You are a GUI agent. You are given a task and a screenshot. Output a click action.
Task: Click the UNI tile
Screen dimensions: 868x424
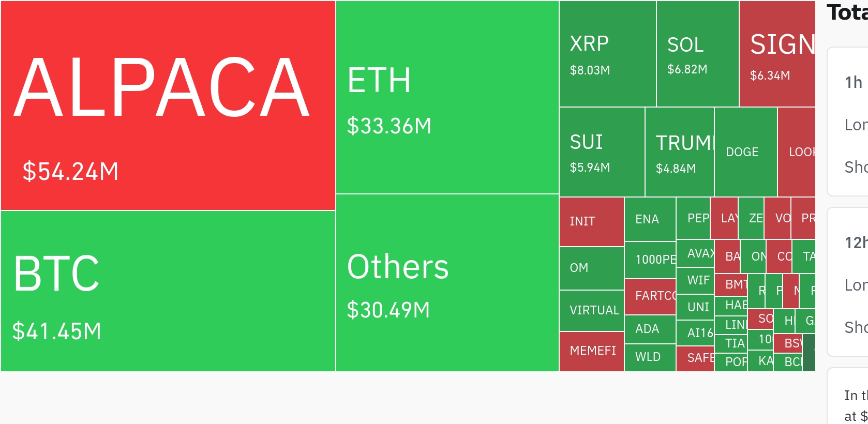[x=695, y=307]
